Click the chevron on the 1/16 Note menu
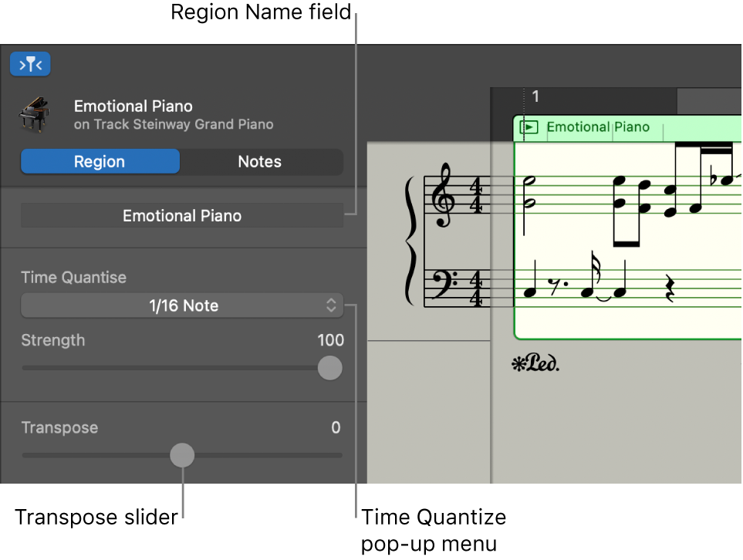 coord(332,305)
